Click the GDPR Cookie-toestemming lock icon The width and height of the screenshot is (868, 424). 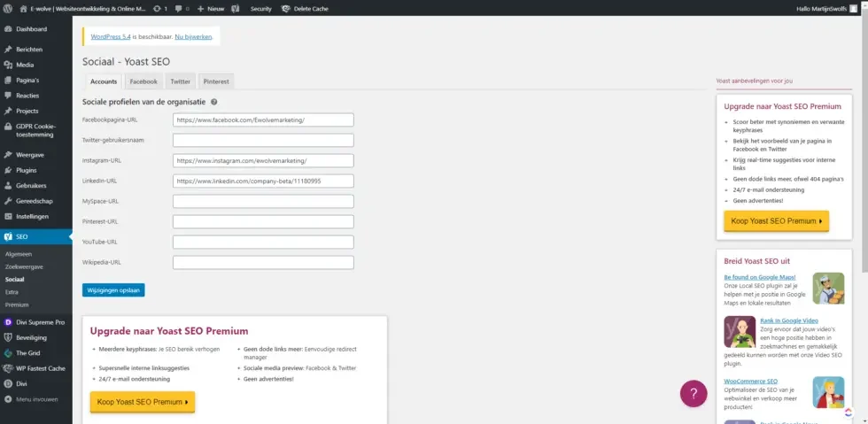pyautogui.click(x=8, y=127)
